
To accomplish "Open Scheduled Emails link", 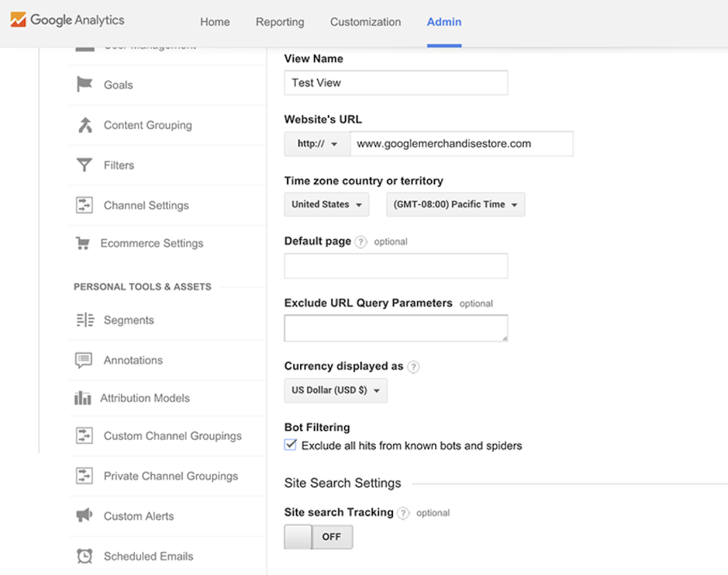I will click(x=149, y=556).
